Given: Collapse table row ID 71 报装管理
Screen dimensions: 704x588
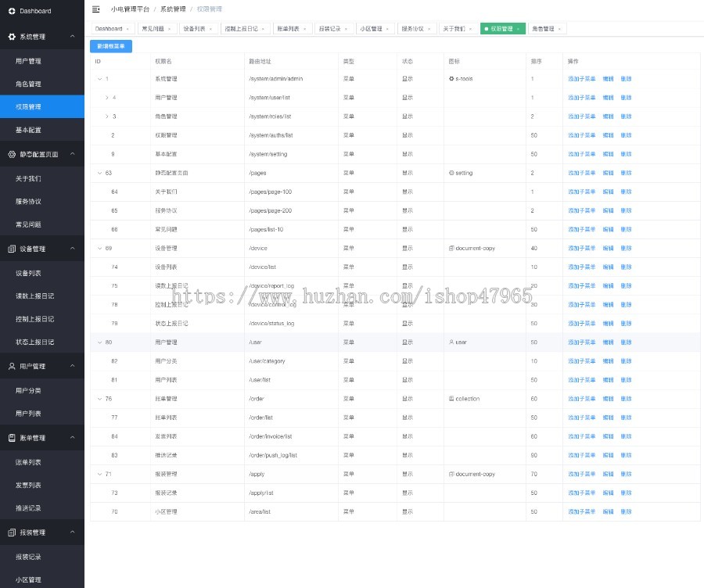Looking at the screenshot, I should click(x=99, y=474).
